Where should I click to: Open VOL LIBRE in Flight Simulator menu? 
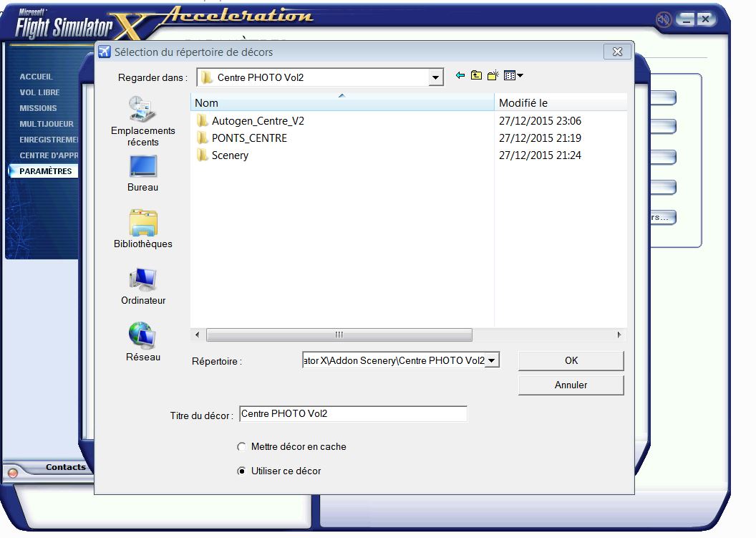click(39, 92)
